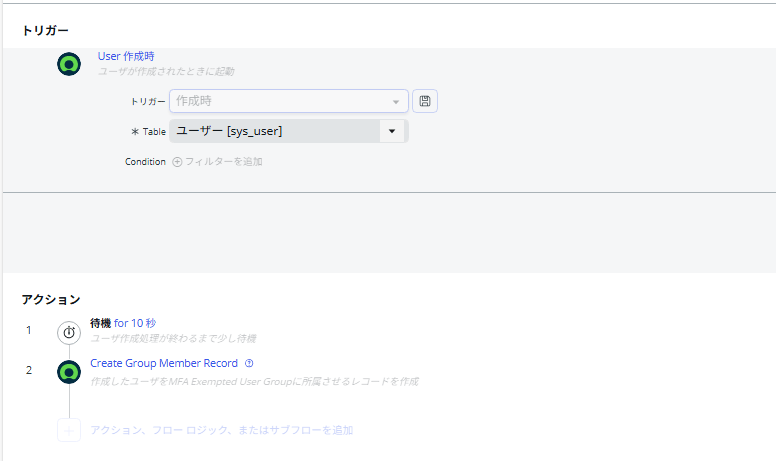
Task: Click the save icon beside trigger field
Action: click(425, 101)
